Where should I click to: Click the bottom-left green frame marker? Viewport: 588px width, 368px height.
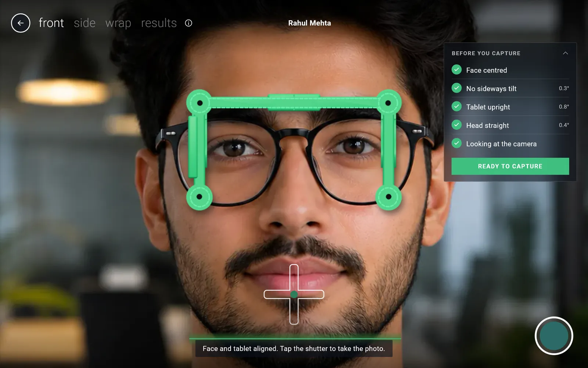[200, 197]
